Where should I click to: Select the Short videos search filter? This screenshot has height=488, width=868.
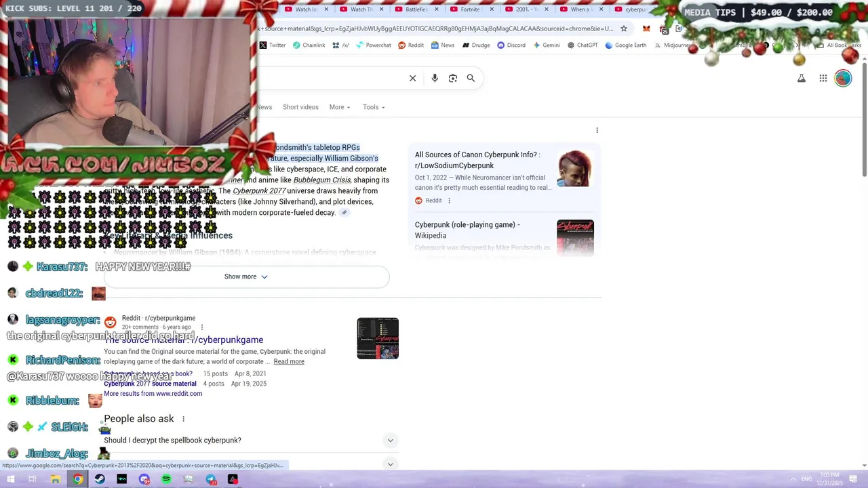[x=300, y=107]
